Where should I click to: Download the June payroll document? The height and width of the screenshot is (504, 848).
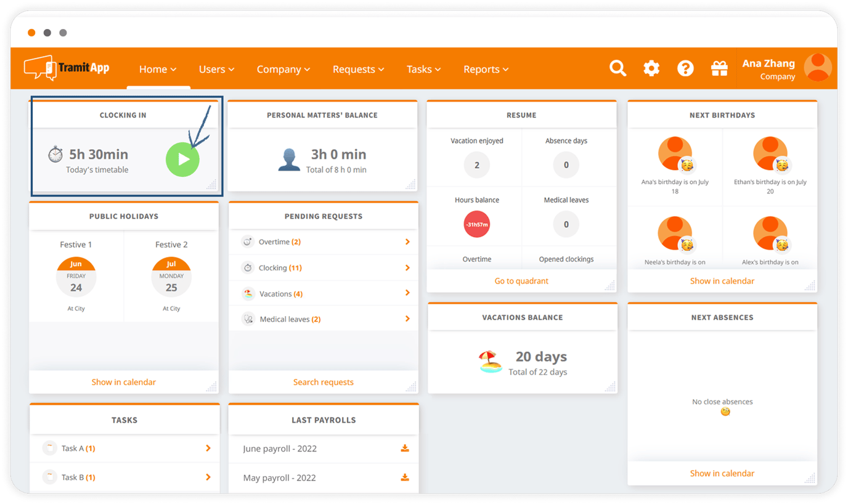405,448
